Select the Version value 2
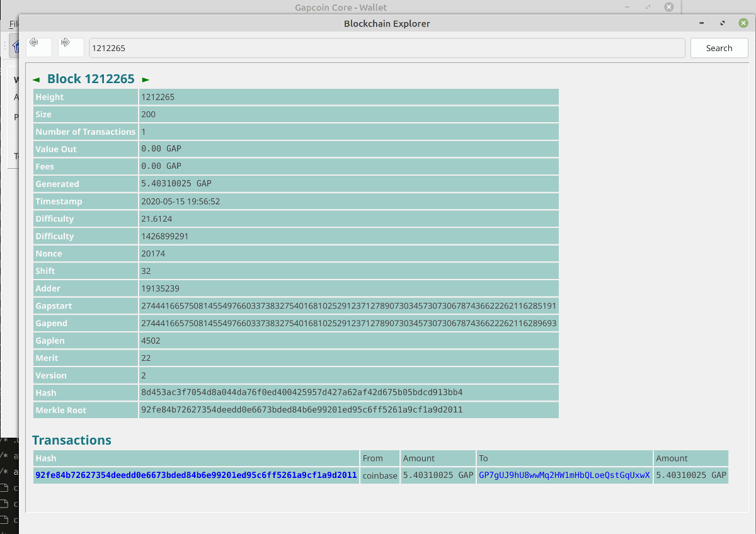The height and width of the screenshot is (534, 756). pos(144,376)
